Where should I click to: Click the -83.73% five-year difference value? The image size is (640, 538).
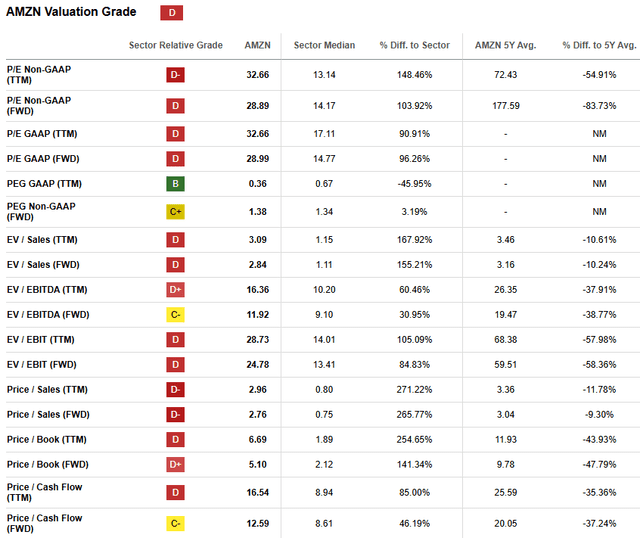(x=599, y=106)
